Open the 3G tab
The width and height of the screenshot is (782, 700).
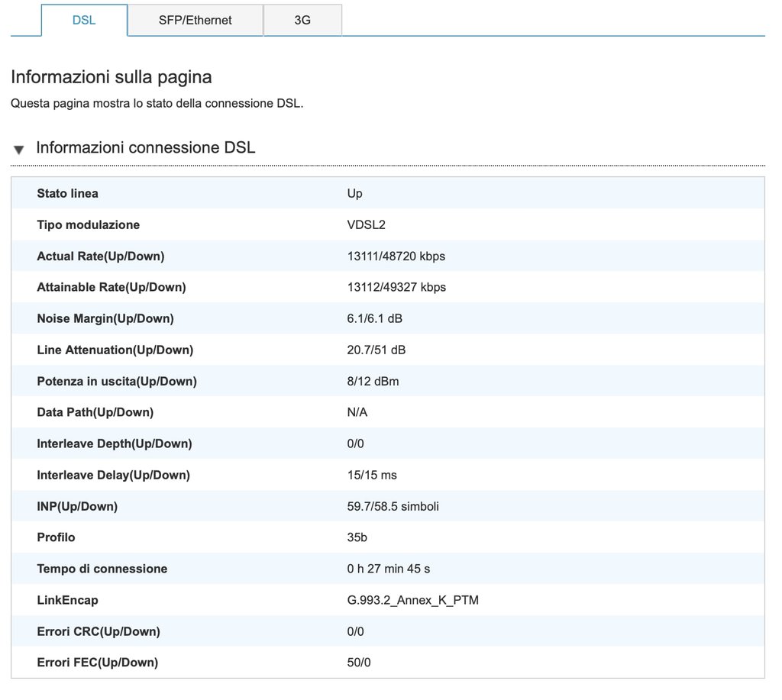[302, 20]
